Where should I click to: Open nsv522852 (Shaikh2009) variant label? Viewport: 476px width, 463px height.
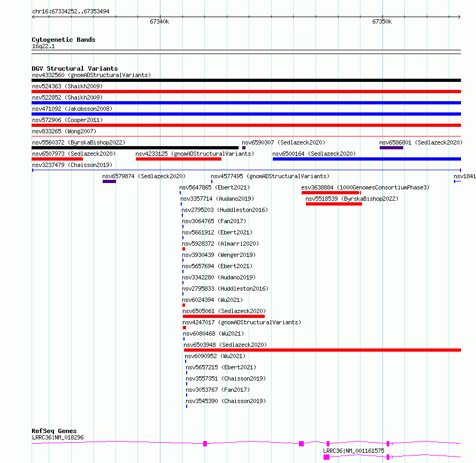coord(67,97)
